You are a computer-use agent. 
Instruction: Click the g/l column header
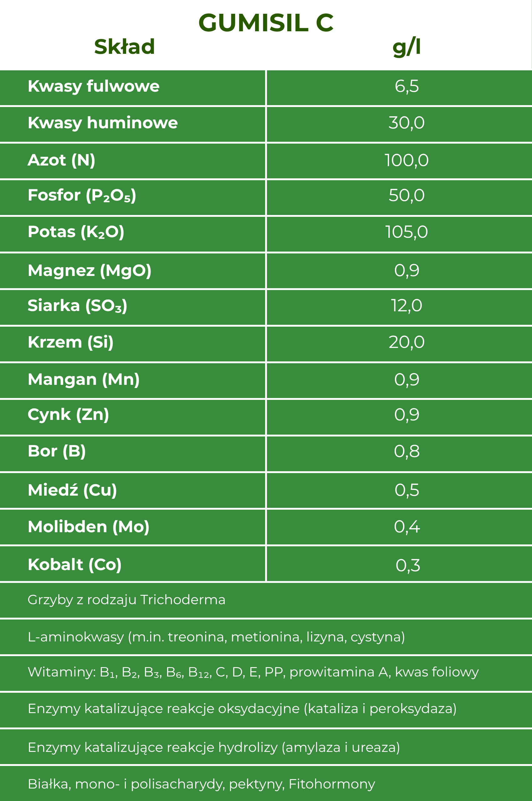click(x=407, y=47)
